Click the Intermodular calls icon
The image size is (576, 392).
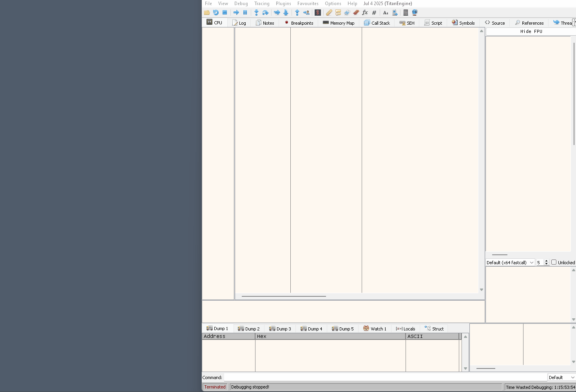coord(395,13)
